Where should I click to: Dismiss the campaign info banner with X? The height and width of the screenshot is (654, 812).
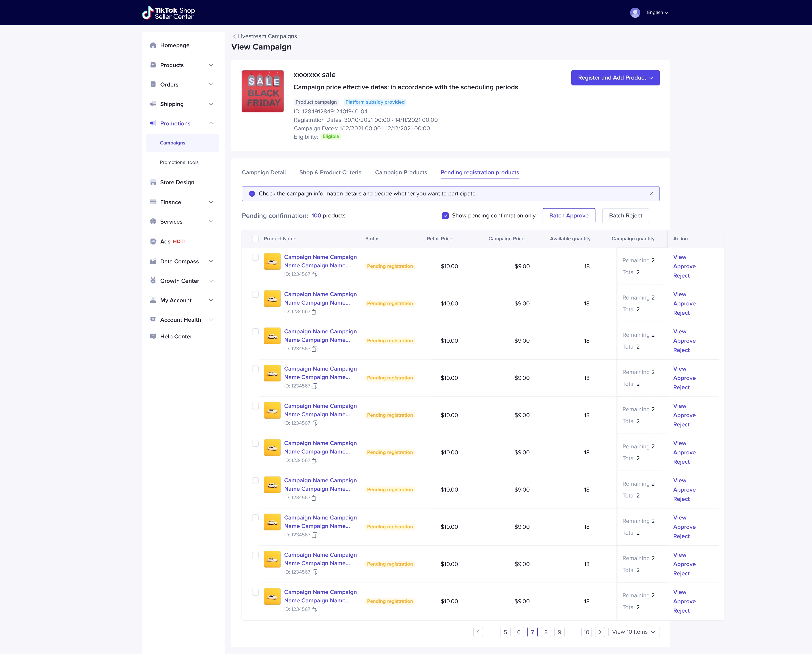coord(651,194)
